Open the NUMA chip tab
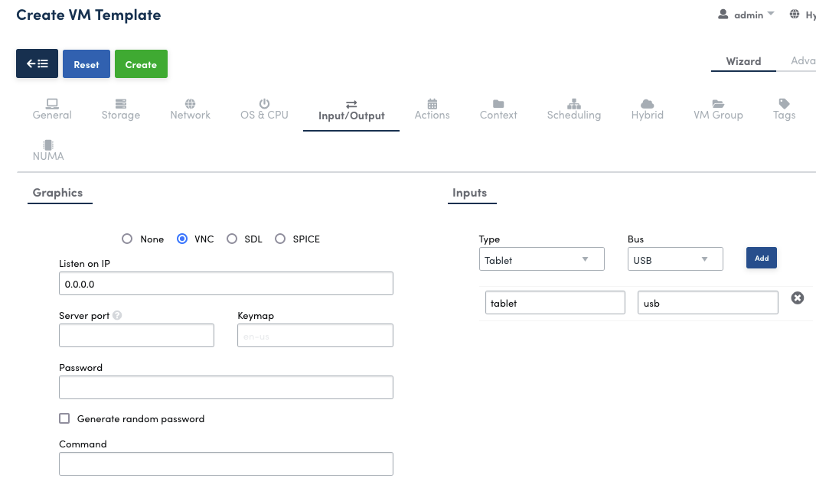The width and height of the screenshot is (816, 504). pyautogui.click(x=48, y=151)
